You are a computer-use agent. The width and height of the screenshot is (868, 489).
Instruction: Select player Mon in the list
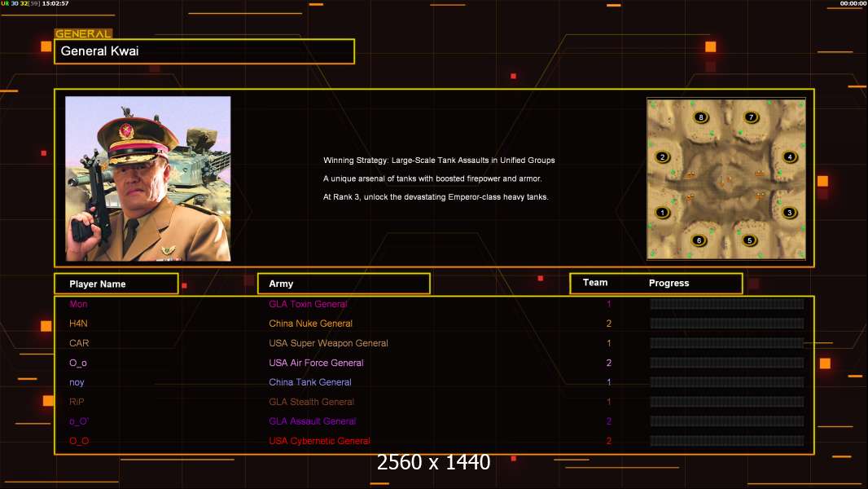pos(78,304)
